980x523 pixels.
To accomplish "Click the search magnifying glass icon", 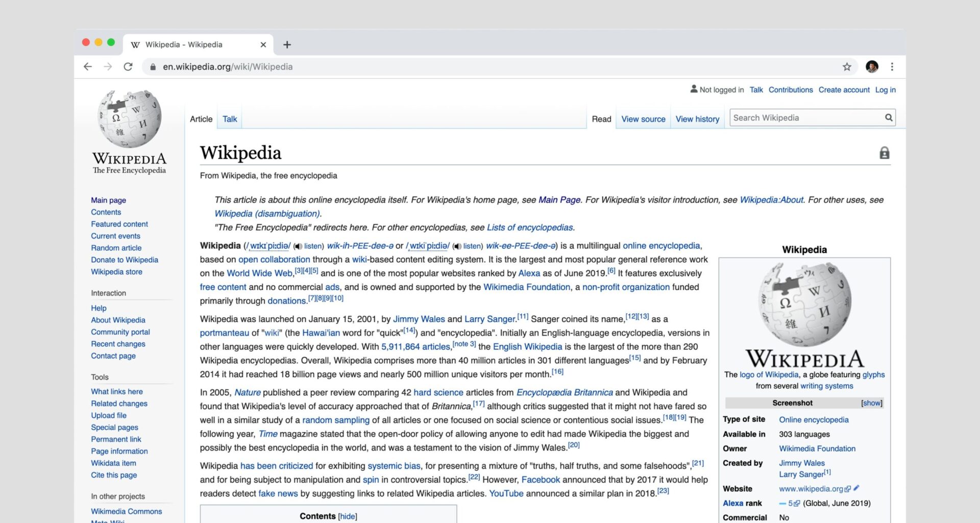I will coord(888,117).
